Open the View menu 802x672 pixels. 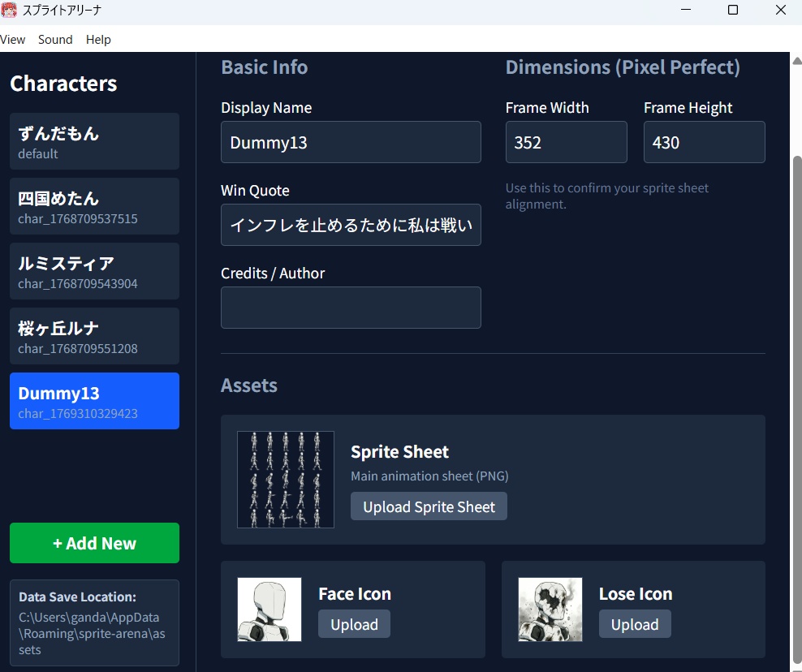[13, 39]
